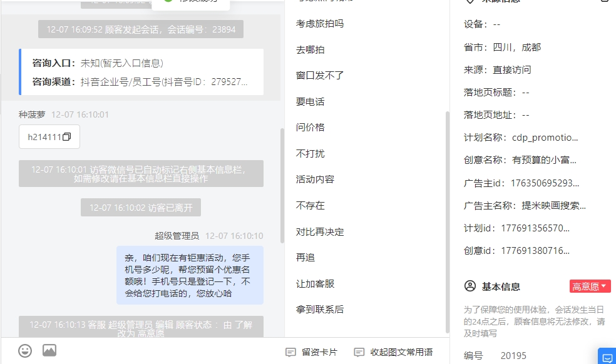Pick the 再追 quick phrase
The height and width of the screenshot is (364, 616).
click(305, 258)
